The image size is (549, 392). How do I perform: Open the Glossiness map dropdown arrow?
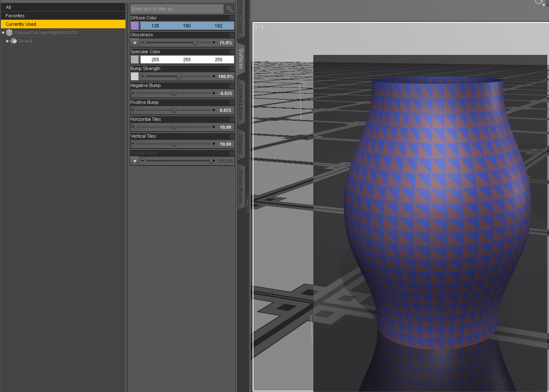coord(135,43)
